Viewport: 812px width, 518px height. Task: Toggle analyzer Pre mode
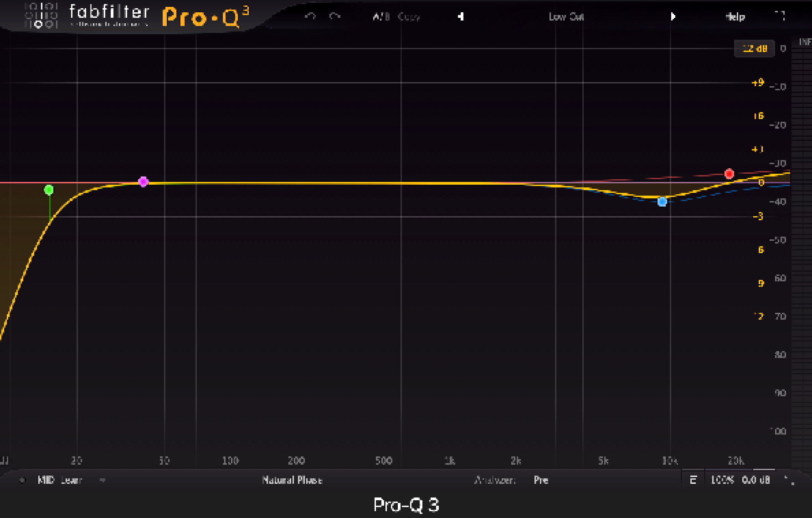[x=541, y=480]
